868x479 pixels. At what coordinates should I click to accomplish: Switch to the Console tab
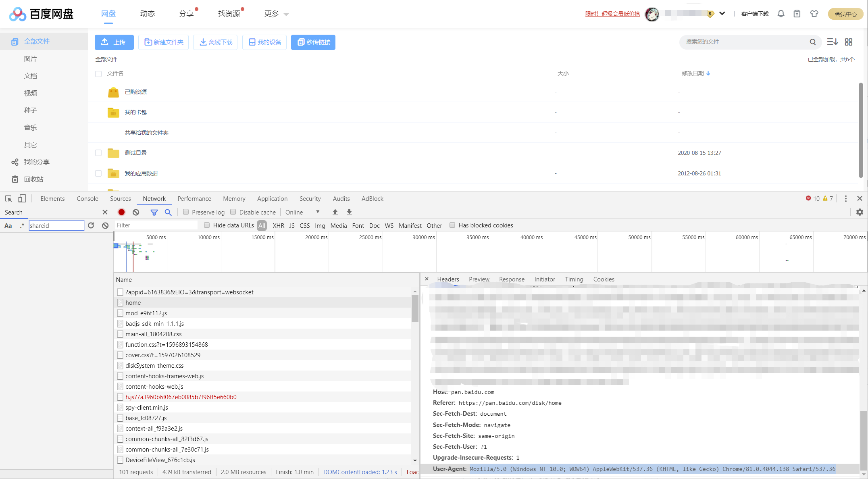click(87, 198)
